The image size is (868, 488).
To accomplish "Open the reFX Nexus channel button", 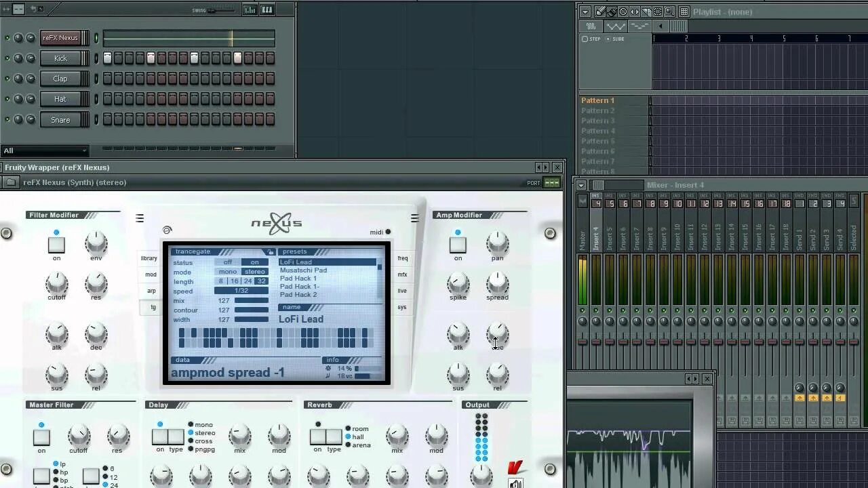I will point(61,38).
